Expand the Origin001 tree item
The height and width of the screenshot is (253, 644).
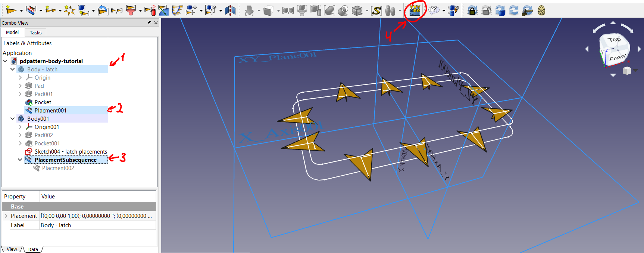20,127
